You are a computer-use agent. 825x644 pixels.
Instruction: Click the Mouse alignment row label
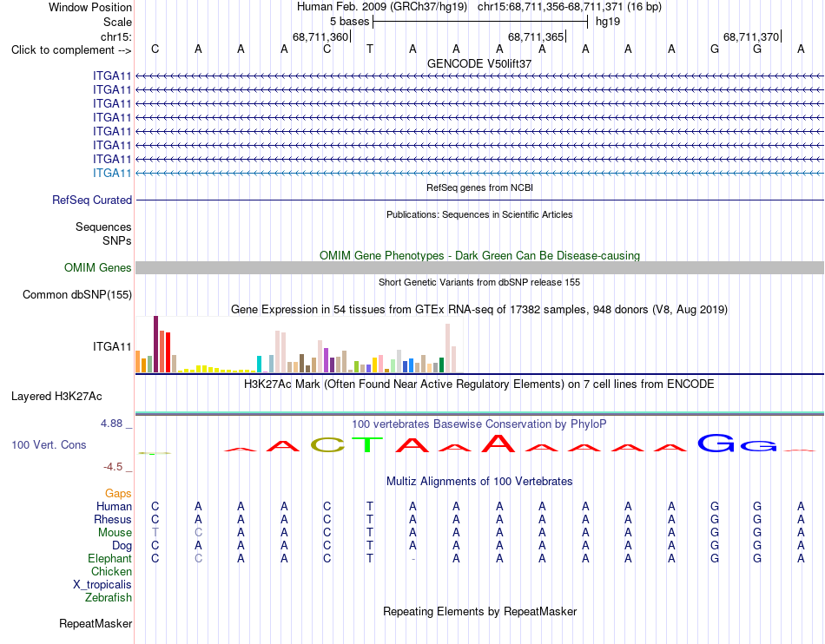coord(115,533)
